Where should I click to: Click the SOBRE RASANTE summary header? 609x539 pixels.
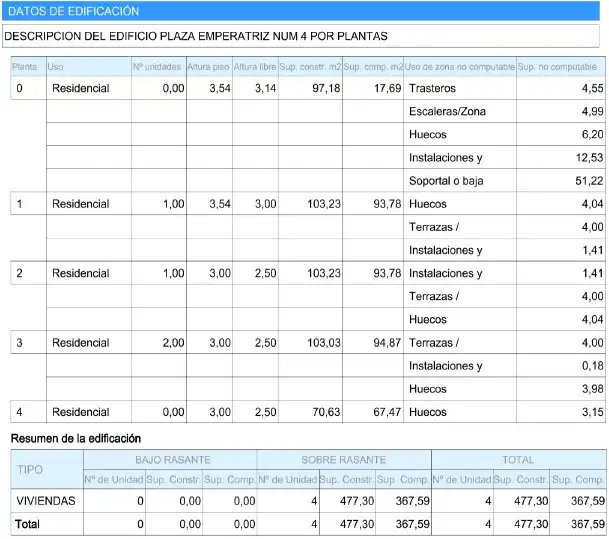tap(344, 460)
